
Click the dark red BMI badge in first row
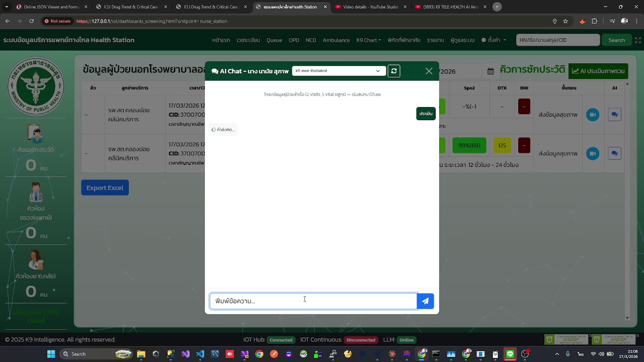pos(524,107)
